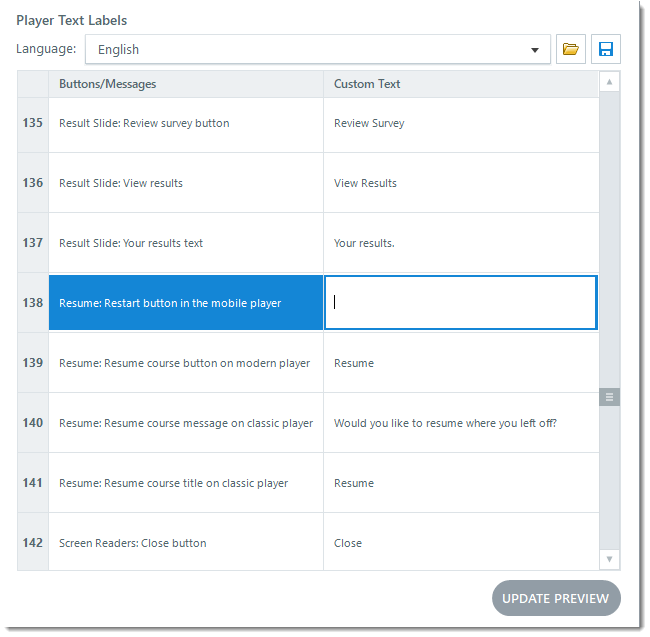
Task: Click the 'Close' custom text in row 142
Action: [348, 543]
